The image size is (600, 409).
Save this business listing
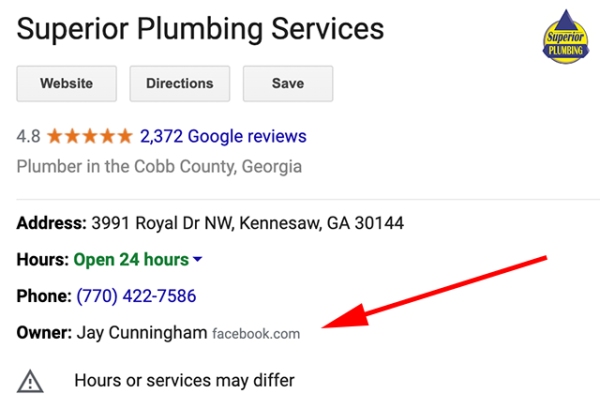pyautogui.click(x=288, y=83)
